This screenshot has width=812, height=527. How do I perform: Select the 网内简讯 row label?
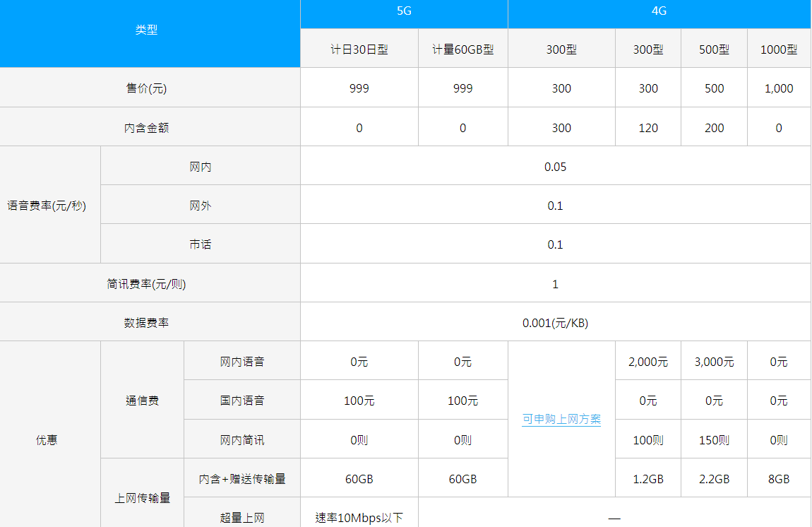pyautogui.click(x=242, y=440)
